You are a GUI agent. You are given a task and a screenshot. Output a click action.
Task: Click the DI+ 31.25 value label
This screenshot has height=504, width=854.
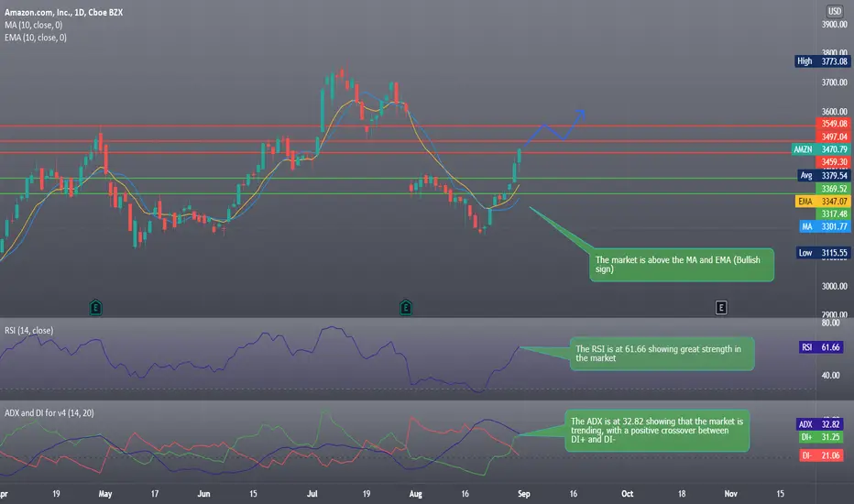(823, 437)
